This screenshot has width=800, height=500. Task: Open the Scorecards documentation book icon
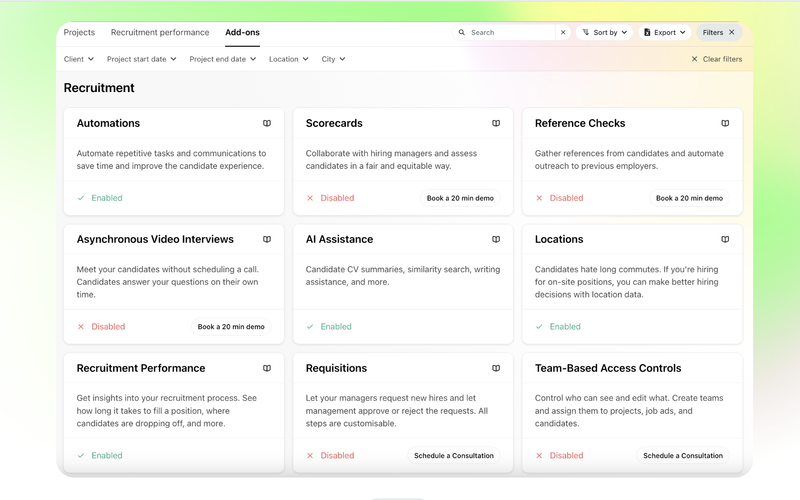496,124
